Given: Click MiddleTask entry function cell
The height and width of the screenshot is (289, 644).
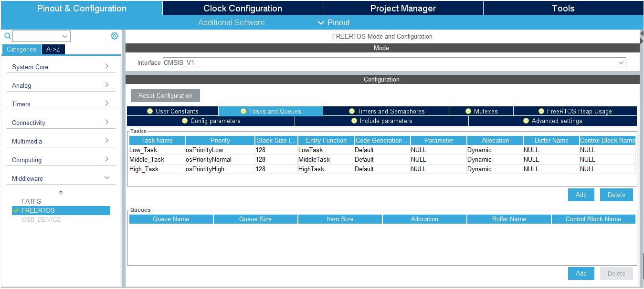Looking at the screenshot, I should (x=325, y=159).
